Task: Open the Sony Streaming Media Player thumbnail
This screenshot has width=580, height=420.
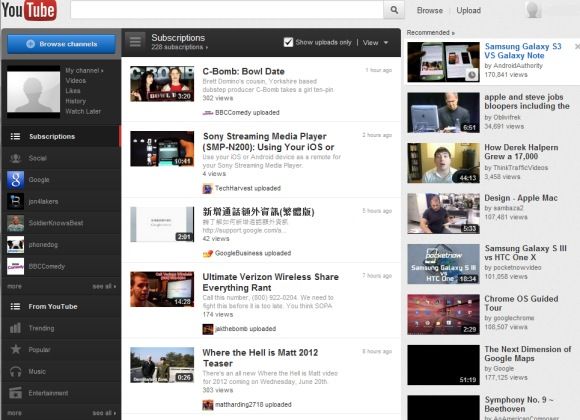Action: click(x=162, y=149)
